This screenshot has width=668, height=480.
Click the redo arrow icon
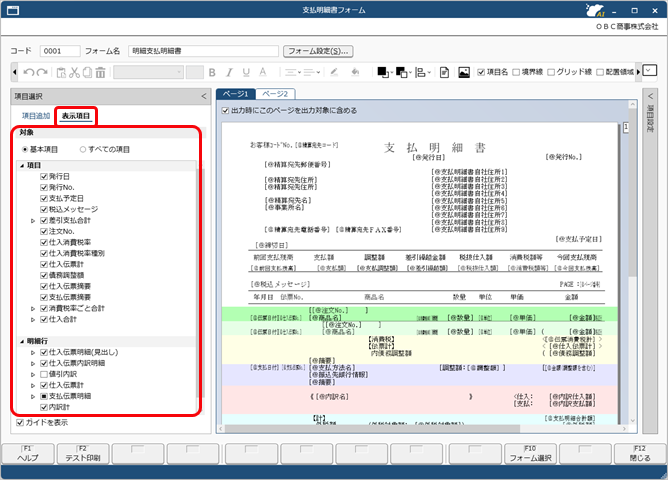pyautogui.click(x=42, y=72)
